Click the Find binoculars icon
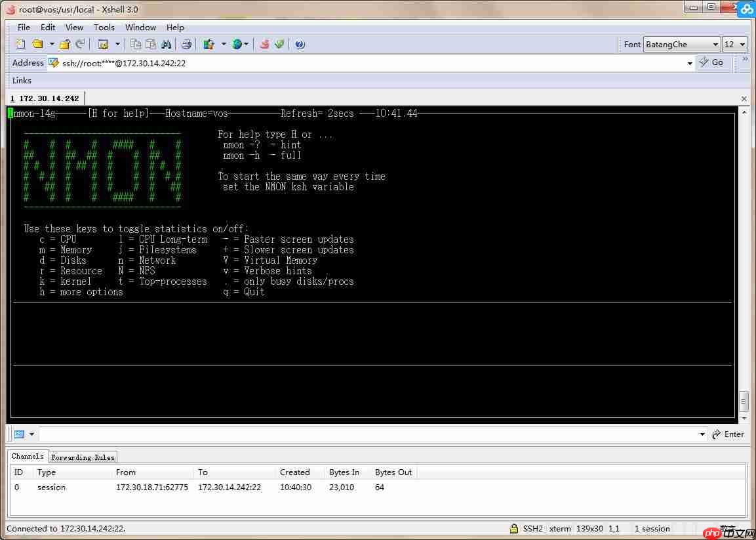This screenshot has height=540, width=756. point(166,45)
